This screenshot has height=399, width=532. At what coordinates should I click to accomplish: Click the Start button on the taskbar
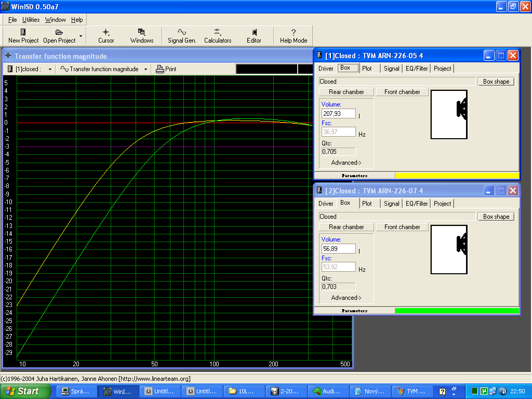[25, 391]
